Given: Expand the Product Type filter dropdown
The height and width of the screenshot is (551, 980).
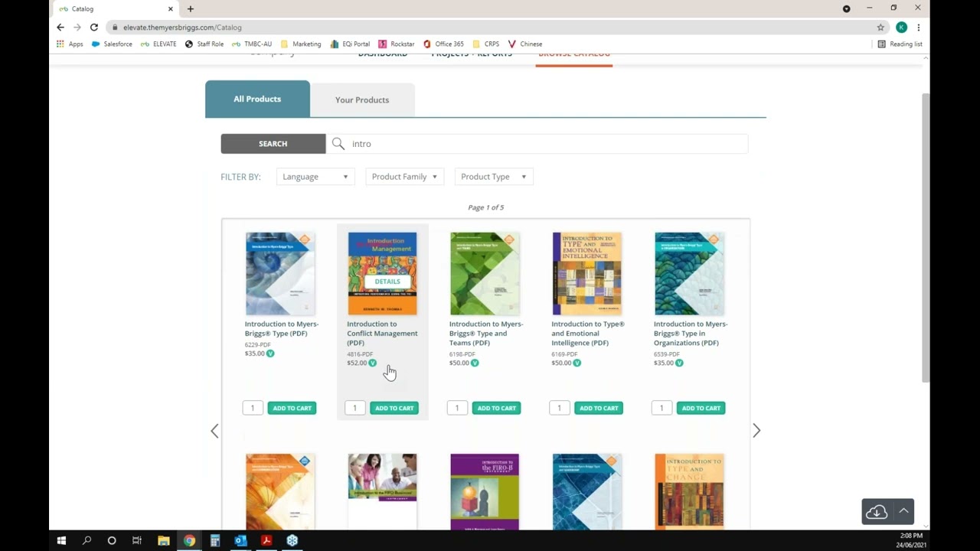Looking at the screenshot, I should click(x=493, y=177).
